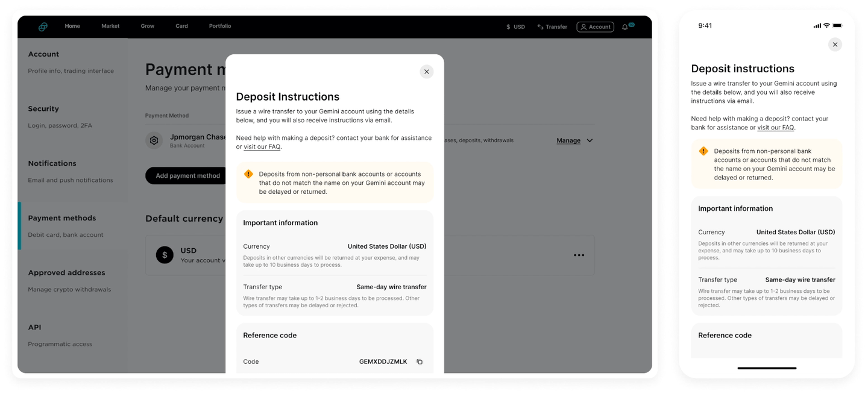Copy the reference code GEMXDDJZMLK

(420, 362)
